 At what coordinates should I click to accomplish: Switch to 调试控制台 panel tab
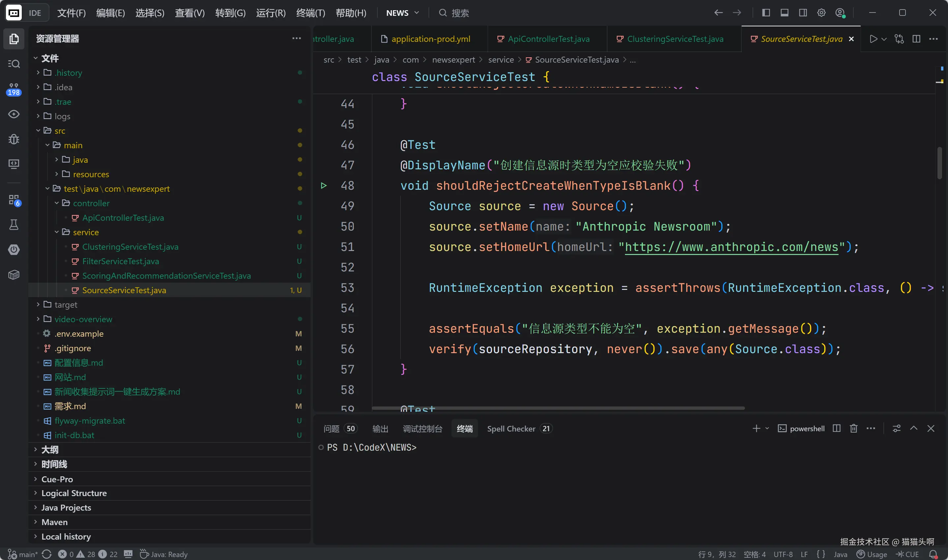[x=422, y=429]
